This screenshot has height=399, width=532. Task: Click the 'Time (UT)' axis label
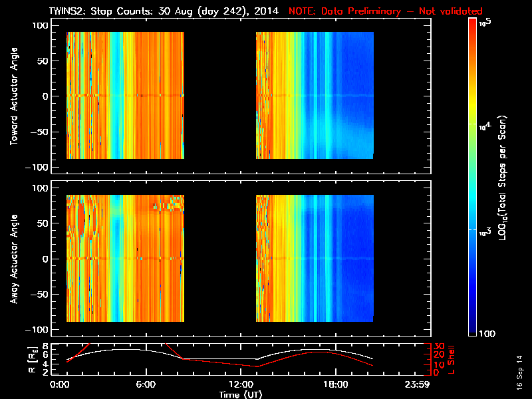[x=242, y=394]
